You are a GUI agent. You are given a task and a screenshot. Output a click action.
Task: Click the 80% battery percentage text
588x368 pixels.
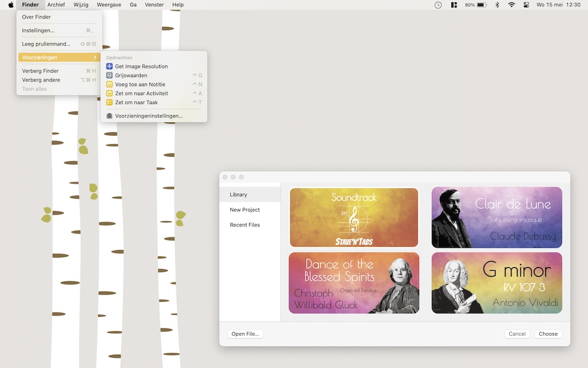pos(470,5)
